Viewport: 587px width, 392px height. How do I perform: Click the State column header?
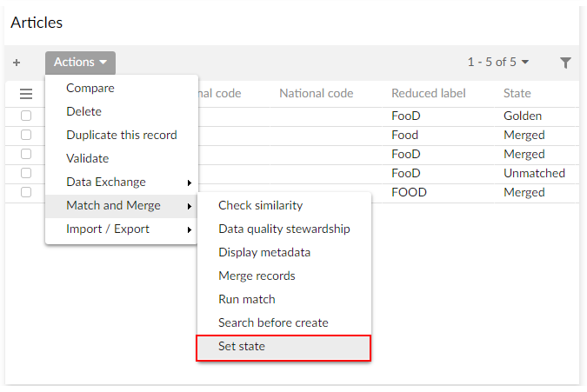tap(517, 94)
